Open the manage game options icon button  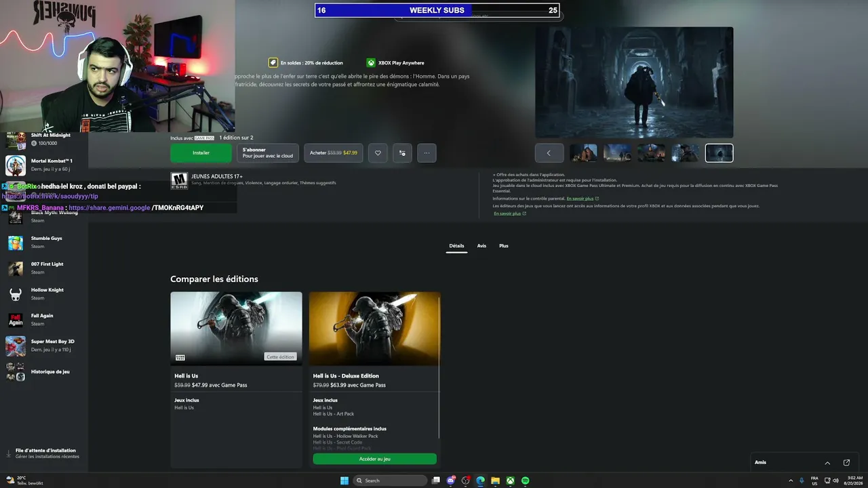point(402,153)
